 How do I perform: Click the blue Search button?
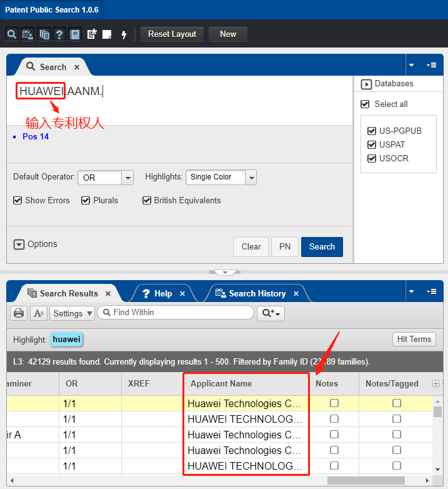tap(322, 246)
